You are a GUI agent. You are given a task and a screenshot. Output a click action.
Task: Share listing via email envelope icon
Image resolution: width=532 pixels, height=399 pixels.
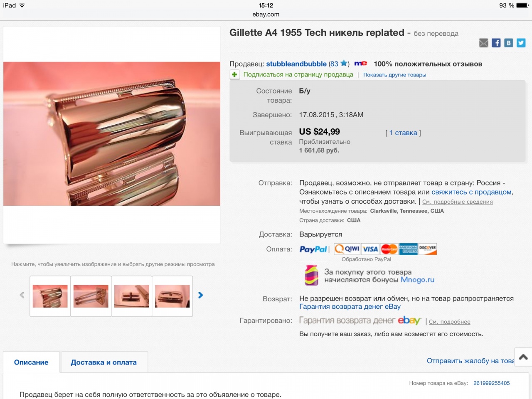[483, 43]
